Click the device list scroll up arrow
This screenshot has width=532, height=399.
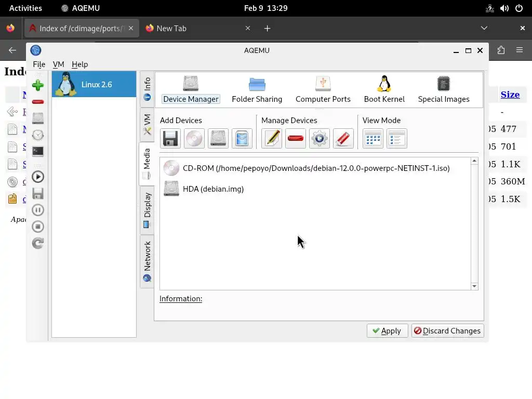(474, 161)
